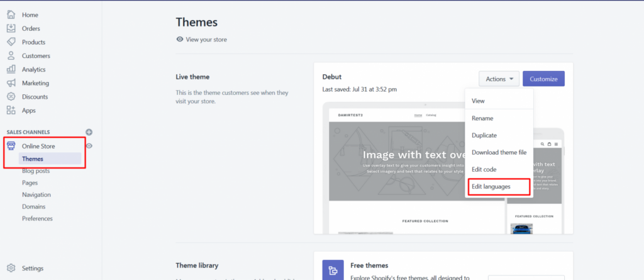644x280 pixels.
Task: Select Edit languages from Actions menu
Action: (x=491, y=187)
